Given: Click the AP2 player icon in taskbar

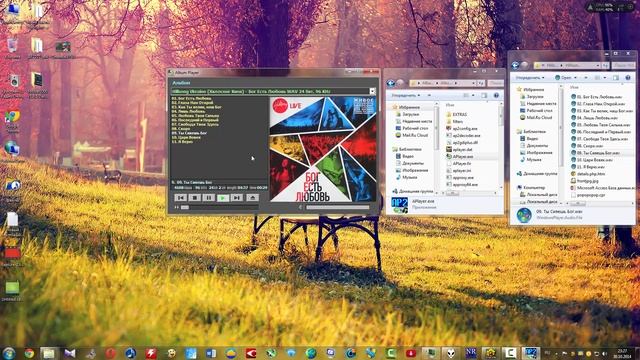Looking at the screenshot, I should coord(531,353).
